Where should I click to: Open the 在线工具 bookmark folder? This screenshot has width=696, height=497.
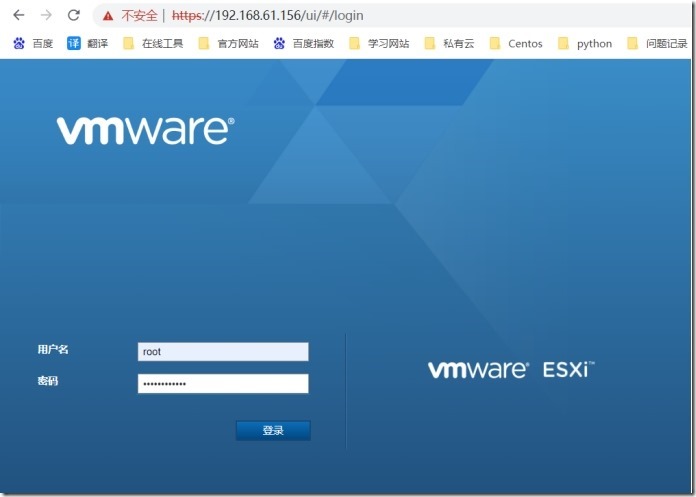point(153,43)
